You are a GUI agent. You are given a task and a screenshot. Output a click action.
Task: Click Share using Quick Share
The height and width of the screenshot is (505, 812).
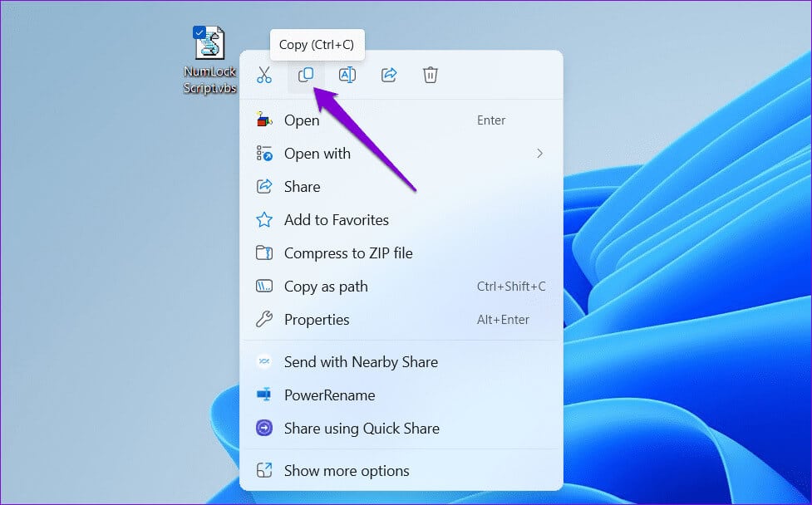[401, 428]
